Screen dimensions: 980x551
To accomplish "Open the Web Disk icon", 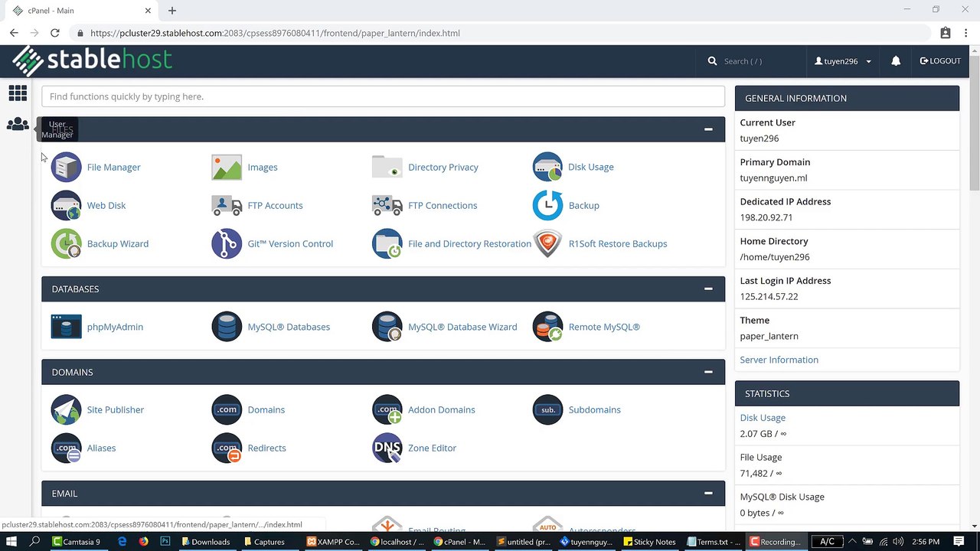I will pos(66,205).
